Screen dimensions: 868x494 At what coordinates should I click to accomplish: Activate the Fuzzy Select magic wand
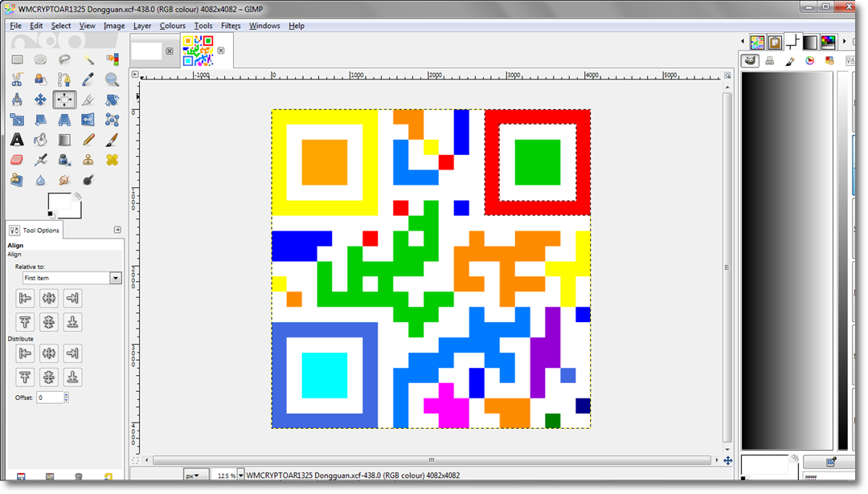click(x=88, y=59)
